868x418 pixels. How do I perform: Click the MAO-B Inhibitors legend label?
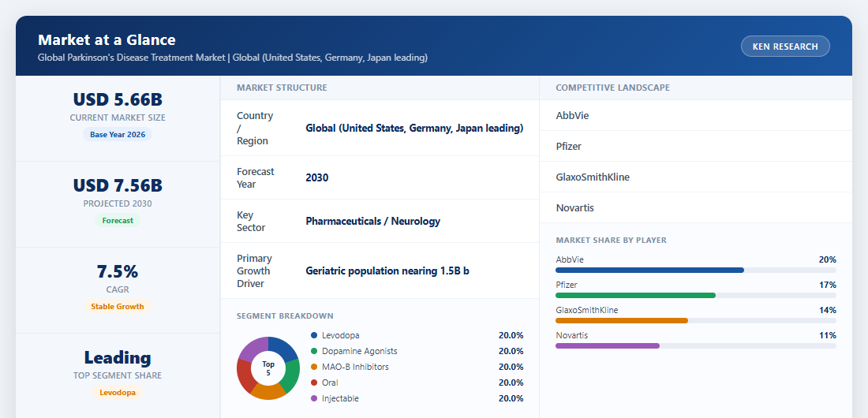pos(355,367)
